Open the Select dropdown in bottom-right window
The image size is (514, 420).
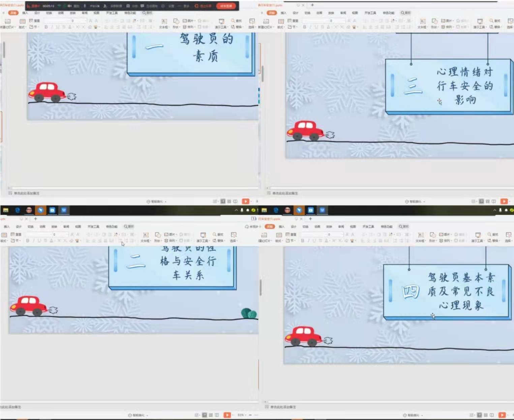tap(508, 237)
